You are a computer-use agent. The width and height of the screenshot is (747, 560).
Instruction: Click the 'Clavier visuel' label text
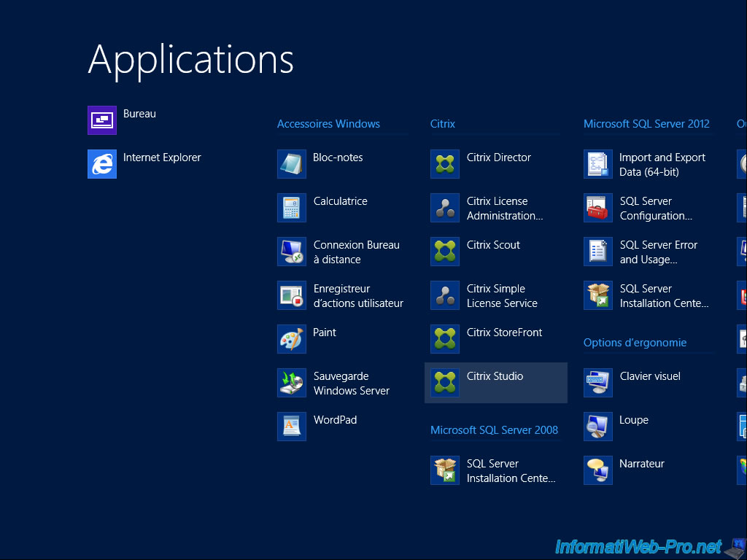click(x=650, y=376)
